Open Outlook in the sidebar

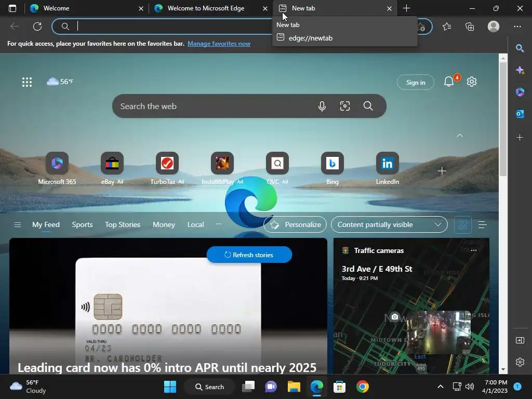(520, 114)
